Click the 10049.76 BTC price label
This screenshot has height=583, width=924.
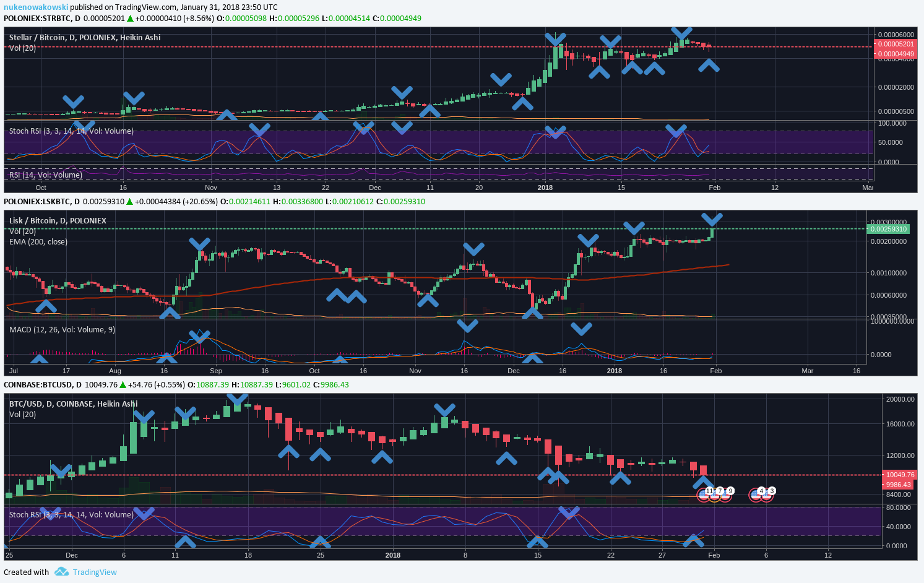pos(900,475)
